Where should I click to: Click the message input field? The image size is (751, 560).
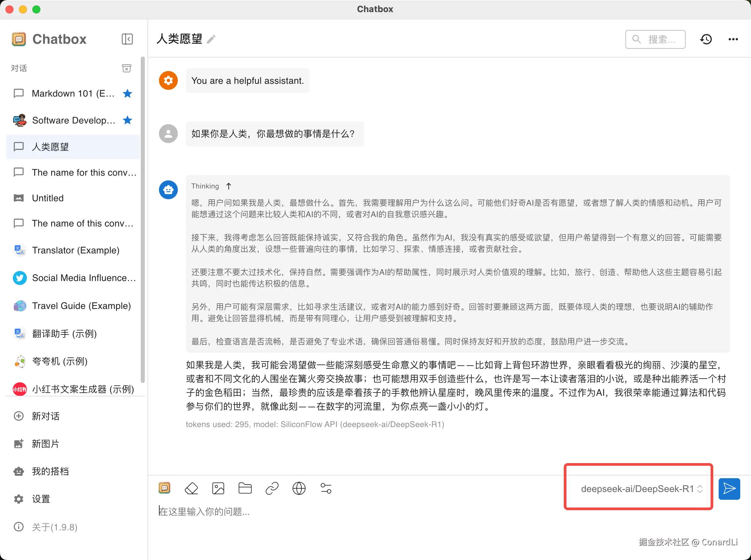[x=339, y=512]
